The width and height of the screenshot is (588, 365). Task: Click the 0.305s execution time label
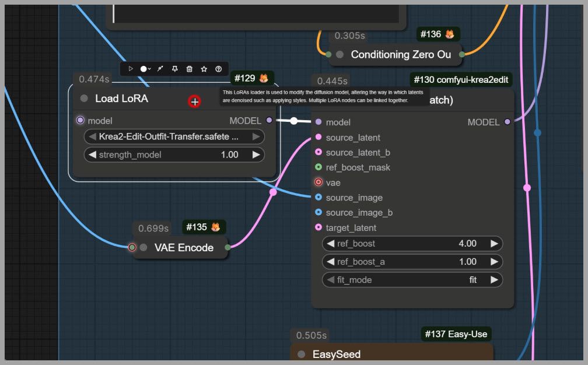(349, 36)
